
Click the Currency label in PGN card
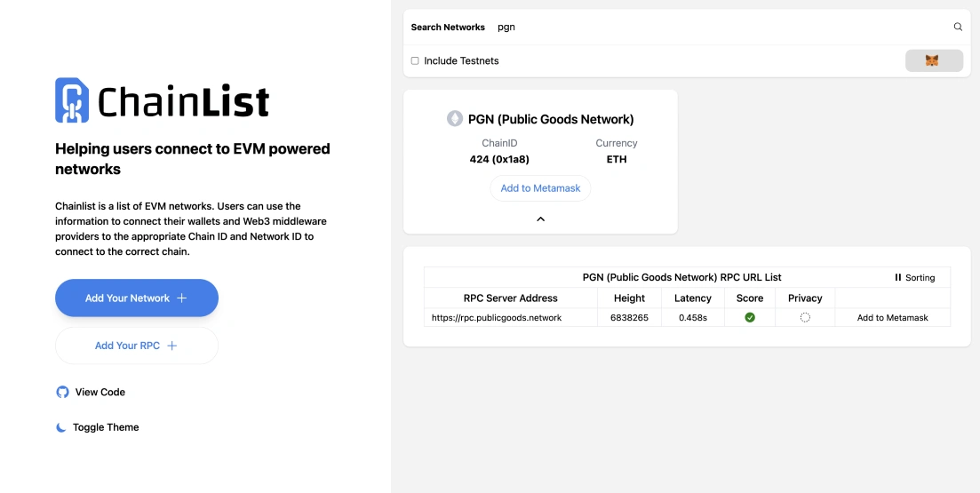(617, 143)
